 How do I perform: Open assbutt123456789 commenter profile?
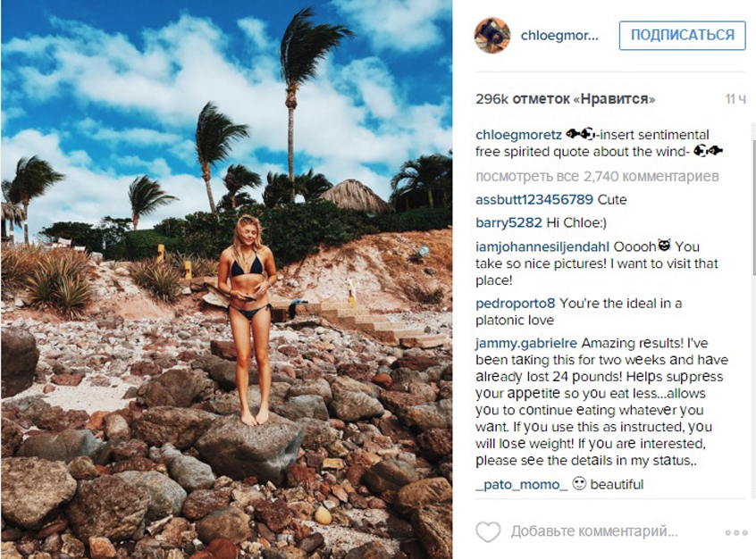coord(534,199)
